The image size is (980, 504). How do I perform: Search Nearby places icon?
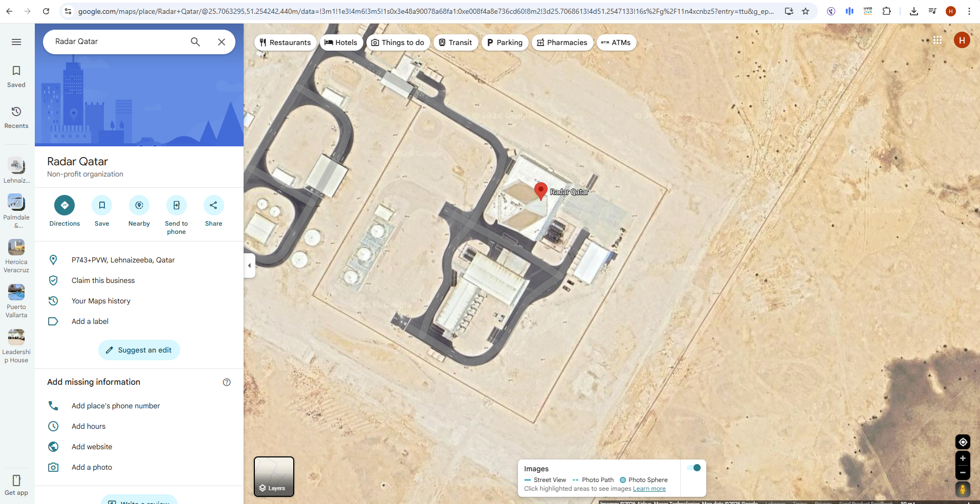(139, 205)
